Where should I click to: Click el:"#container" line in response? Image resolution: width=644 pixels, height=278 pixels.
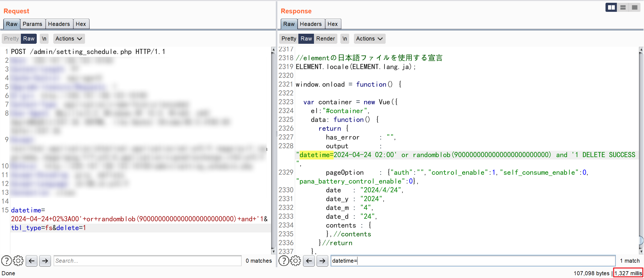click(x=340, y=111)
